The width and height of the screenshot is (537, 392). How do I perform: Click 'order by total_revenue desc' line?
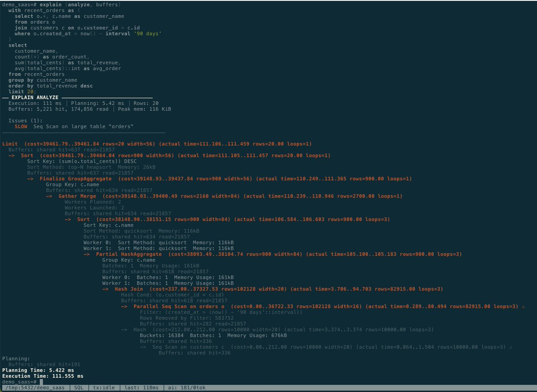pos(51,86)
